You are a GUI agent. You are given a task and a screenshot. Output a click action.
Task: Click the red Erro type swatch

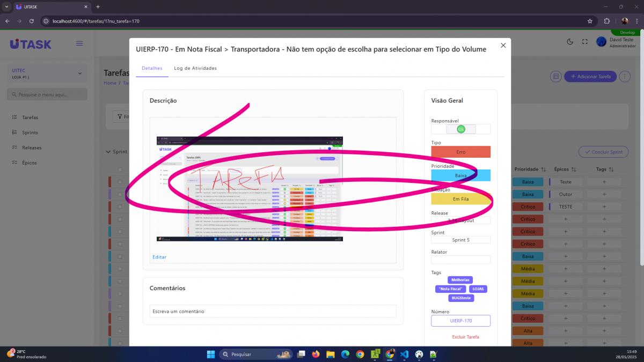460,152
